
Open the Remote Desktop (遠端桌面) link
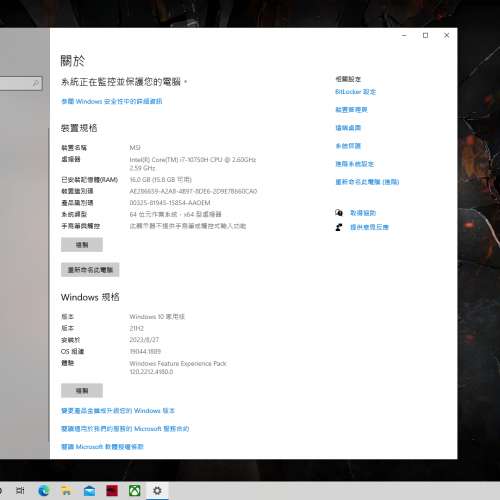tap(348, 128)
